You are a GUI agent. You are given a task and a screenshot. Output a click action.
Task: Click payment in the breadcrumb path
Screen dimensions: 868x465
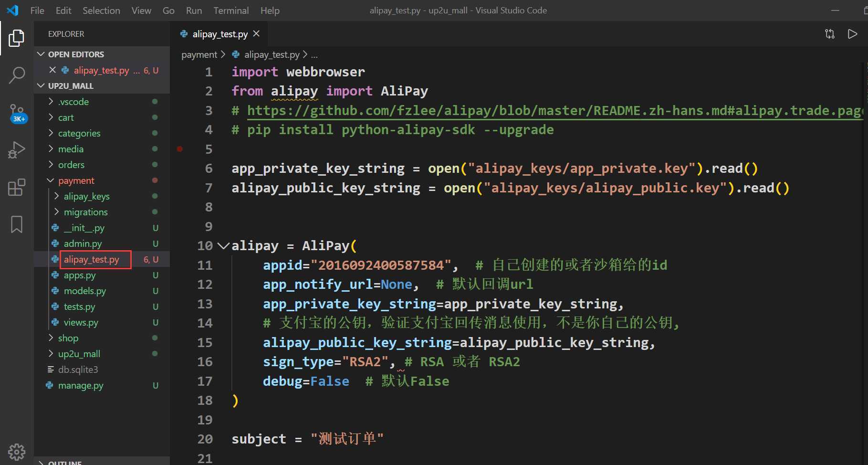[x=199, y=55]
